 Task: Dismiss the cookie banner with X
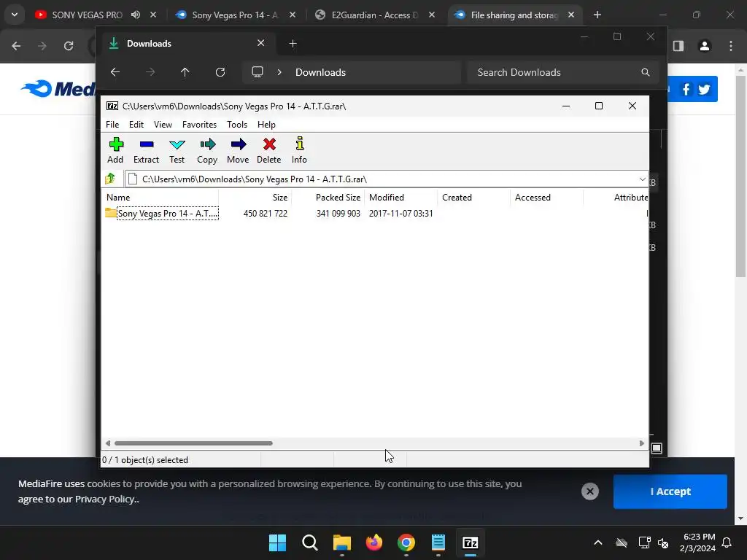[x=589, y=491]
